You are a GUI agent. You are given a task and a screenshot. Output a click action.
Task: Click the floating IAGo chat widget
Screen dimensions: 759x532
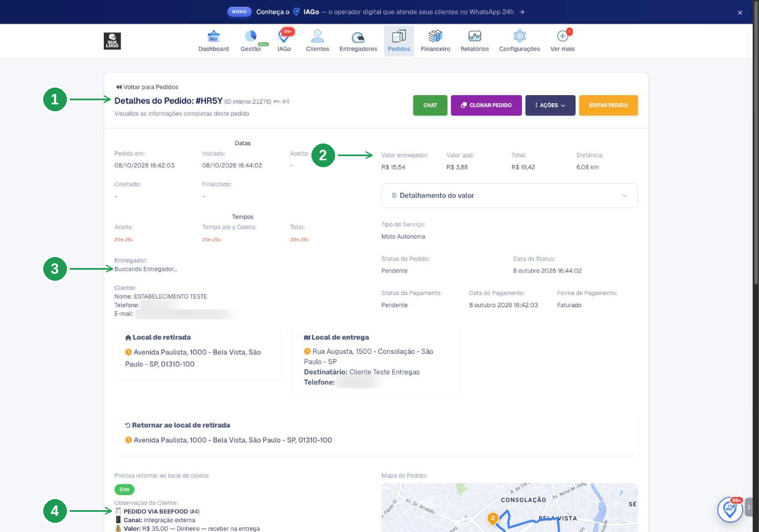click(x=730, y=509)
